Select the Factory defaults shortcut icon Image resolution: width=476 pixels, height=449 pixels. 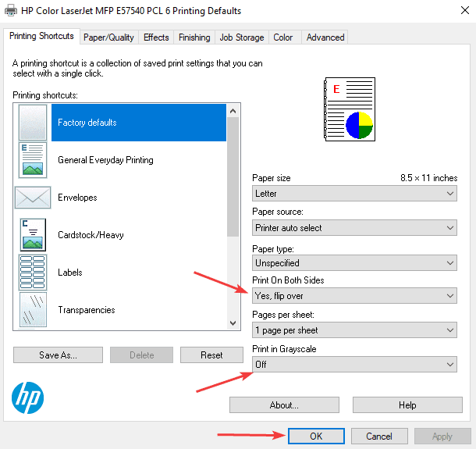click(33, 123)
